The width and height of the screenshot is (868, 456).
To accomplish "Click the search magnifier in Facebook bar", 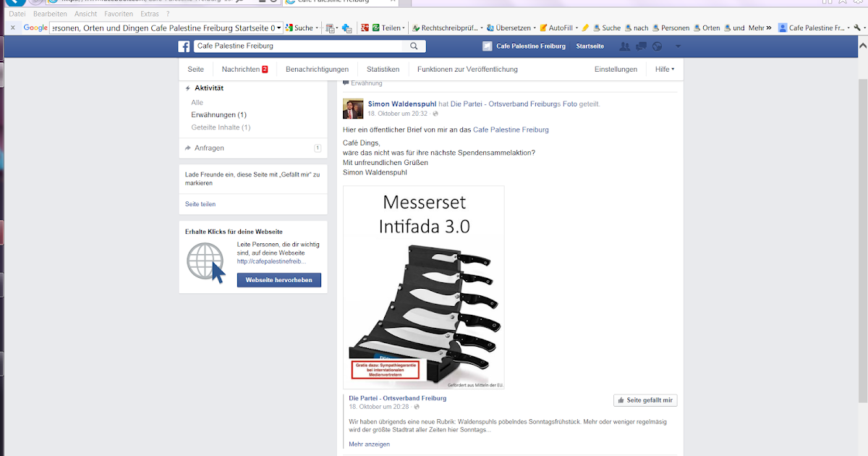I will pyautogui.click(x=414, y=46).
